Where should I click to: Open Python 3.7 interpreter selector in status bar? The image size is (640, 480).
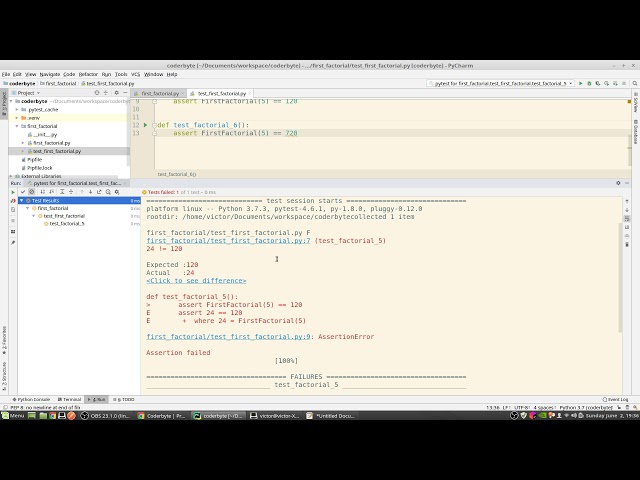586,407
